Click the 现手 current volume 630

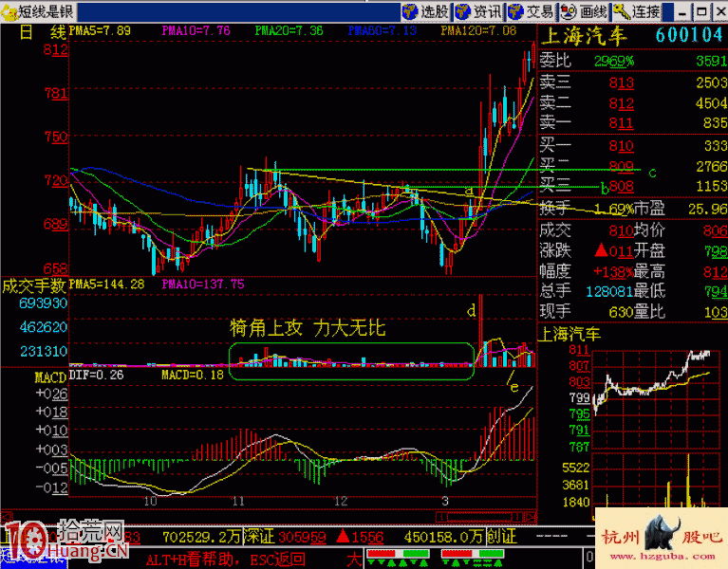[x=621, y=312]
